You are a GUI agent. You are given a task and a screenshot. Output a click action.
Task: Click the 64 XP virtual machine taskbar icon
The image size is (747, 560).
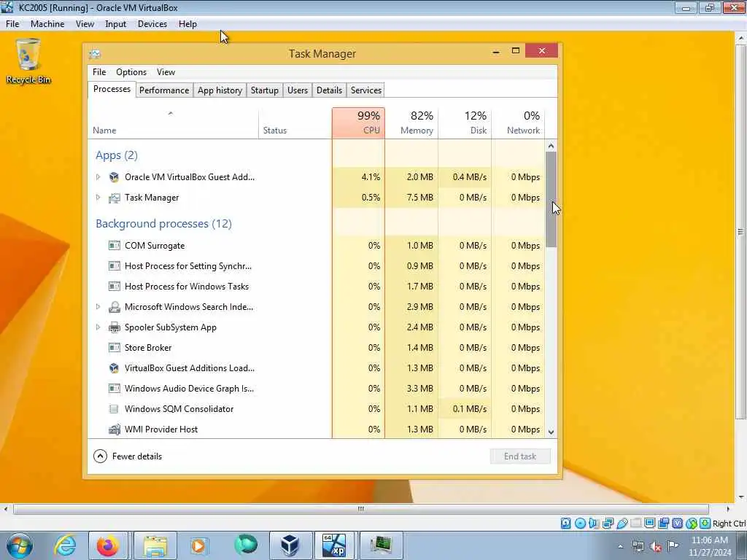[x=334, y=545]
